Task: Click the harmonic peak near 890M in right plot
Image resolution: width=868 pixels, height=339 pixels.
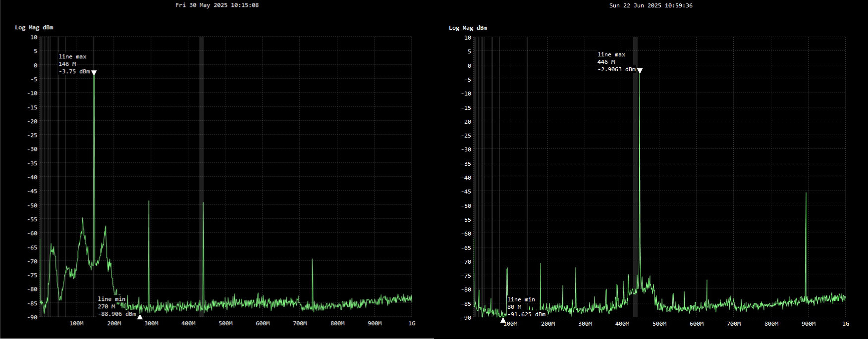Action: click(806, 194)
